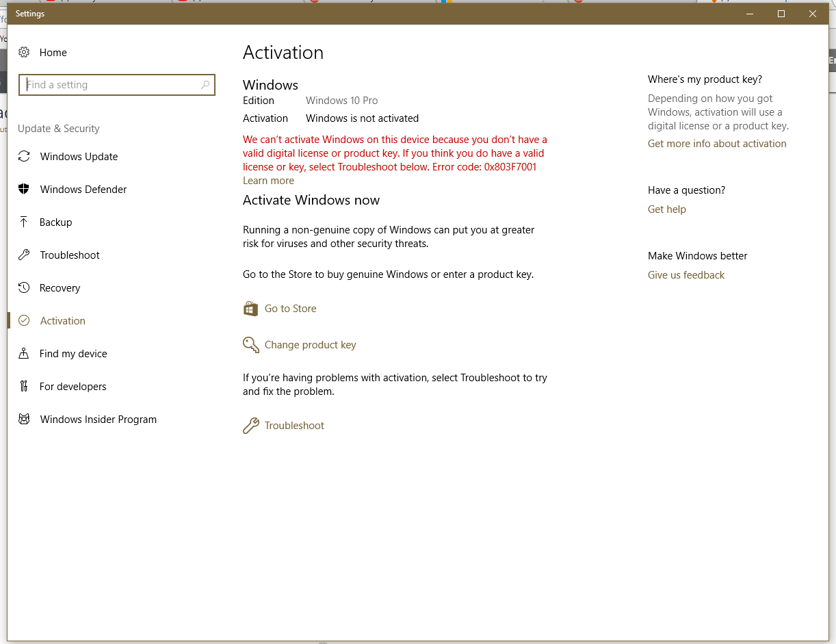Click Learn more below the error message
Viewport: 836px width, 644px height.
tap(268, 181)
